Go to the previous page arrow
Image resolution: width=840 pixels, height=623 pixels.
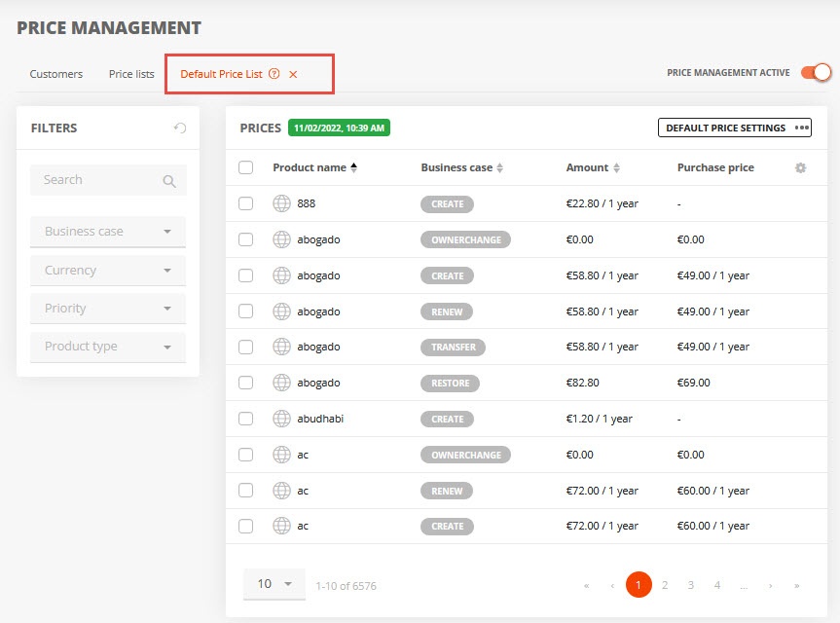(x=612, y=585)
